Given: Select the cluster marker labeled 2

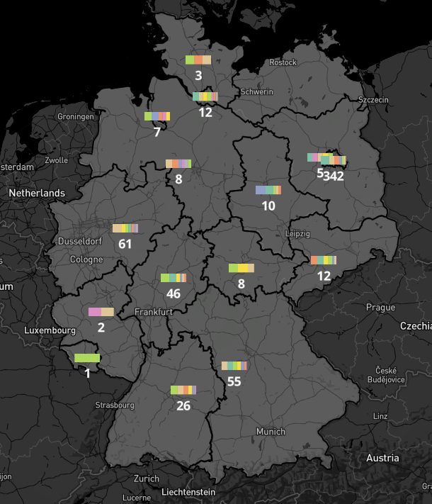Looking at the screenshot, I should 101,327.
